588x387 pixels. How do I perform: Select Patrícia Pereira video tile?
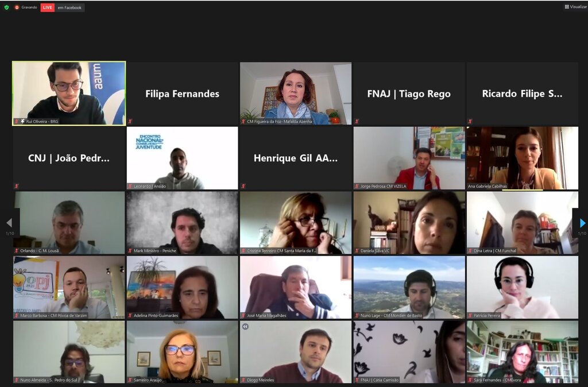[523, 287]
